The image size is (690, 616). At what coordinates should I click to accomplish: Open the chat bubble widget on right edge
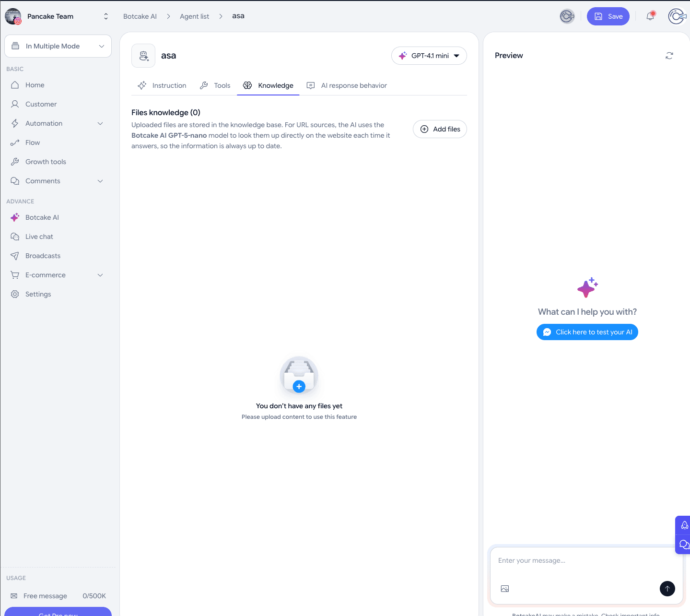coord(684,545)
